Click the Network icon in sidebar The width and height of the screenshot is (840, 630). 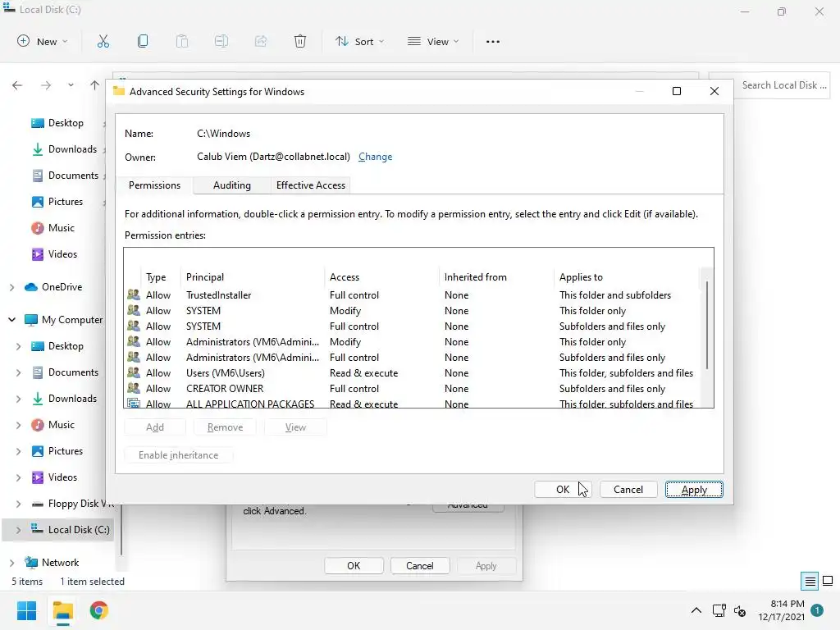pos(31,563)
